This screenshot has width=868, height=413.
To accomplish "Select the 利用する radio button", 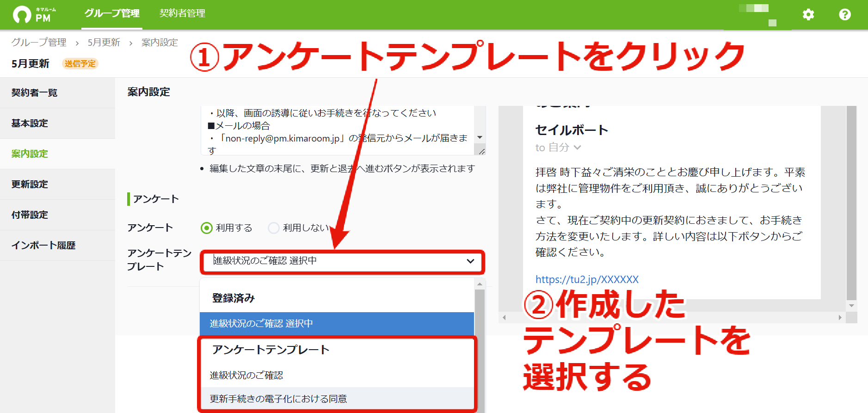I will 207,228.
